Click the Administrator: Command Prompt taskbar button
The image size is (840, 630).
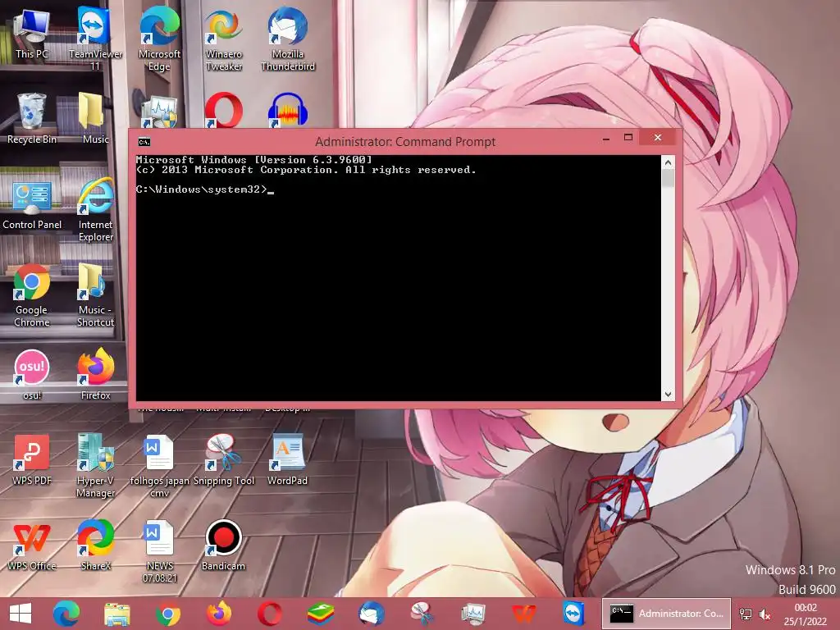pos(666,614)
